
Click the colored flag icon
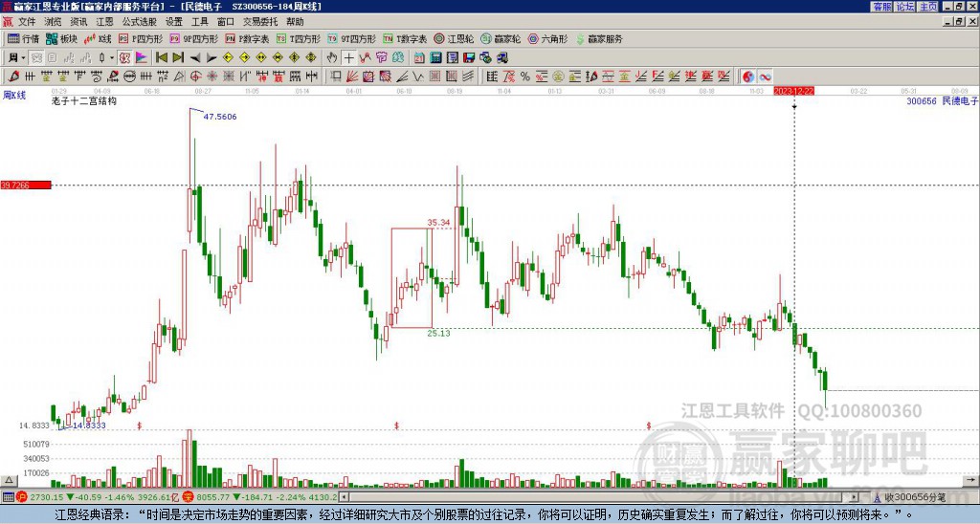(x=142, y=58)
